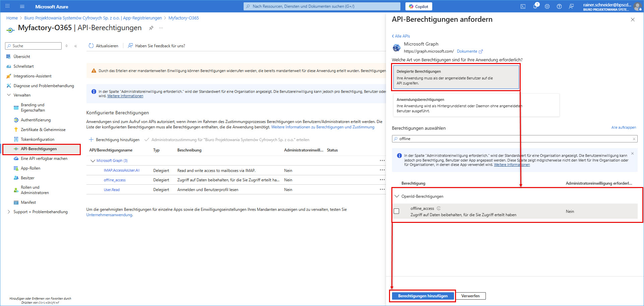
Task: Open the help question mark icon
Action: (x=559, y=6)
